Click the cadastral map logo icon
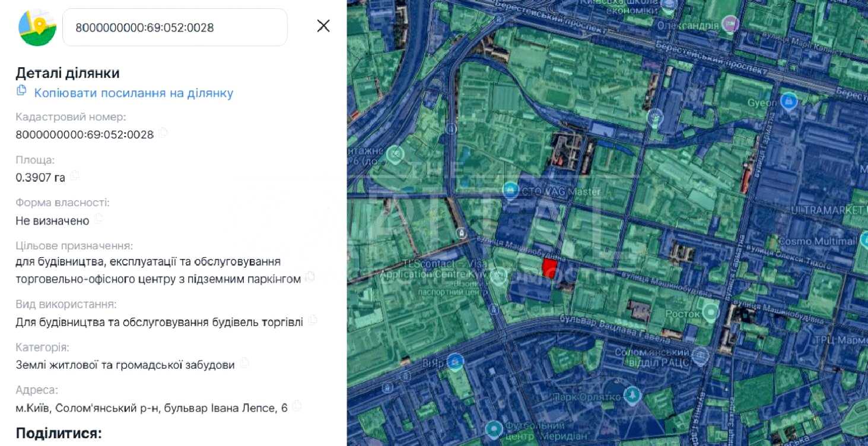Viewport: 868px width, 446px height. pos(37,27)
